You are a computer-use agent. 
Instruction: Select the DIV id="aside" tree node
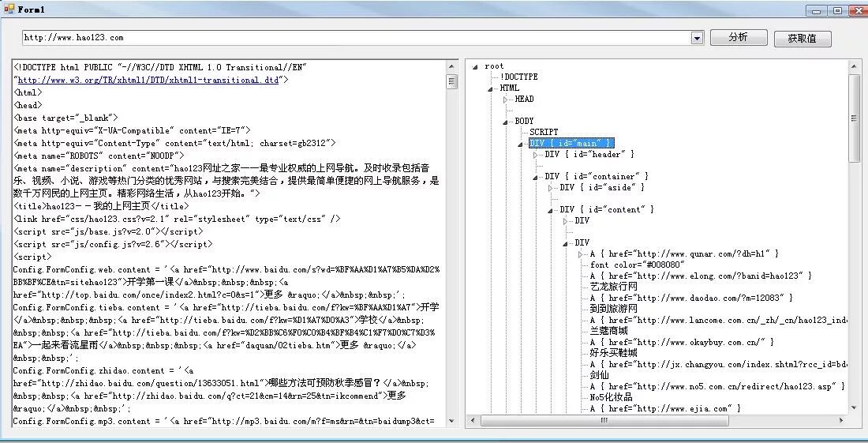point(602,188)
